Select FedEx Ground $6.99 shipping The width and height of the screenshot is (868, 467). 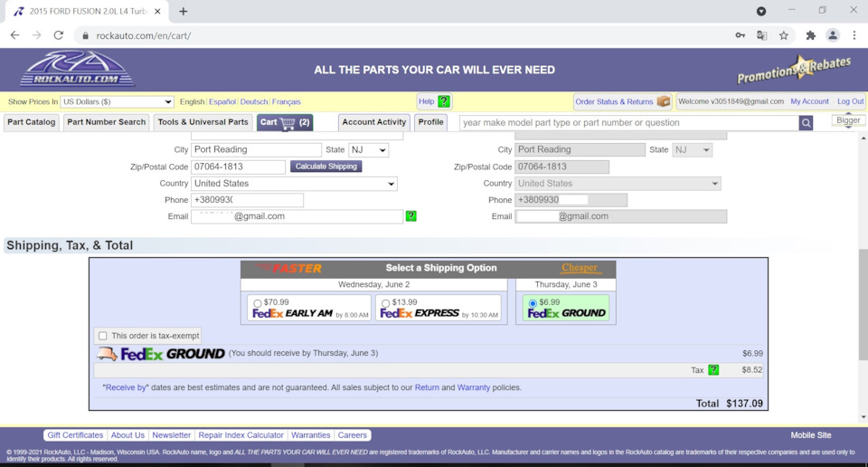pyautogui.click(x=533, y=303)
